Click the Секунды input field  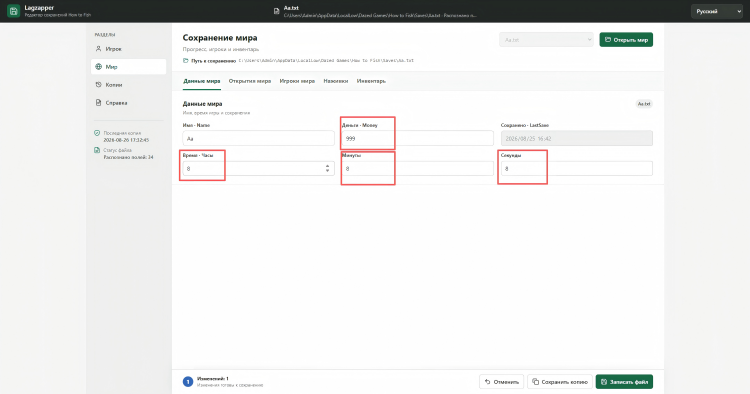(x=577, y=168)
